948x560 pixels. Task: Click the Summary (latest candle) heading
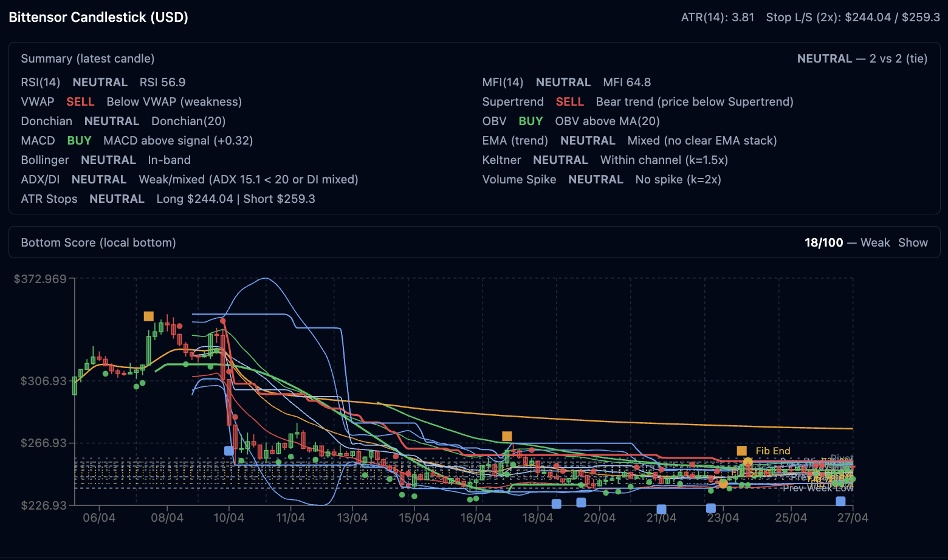[x=88, y=58]
